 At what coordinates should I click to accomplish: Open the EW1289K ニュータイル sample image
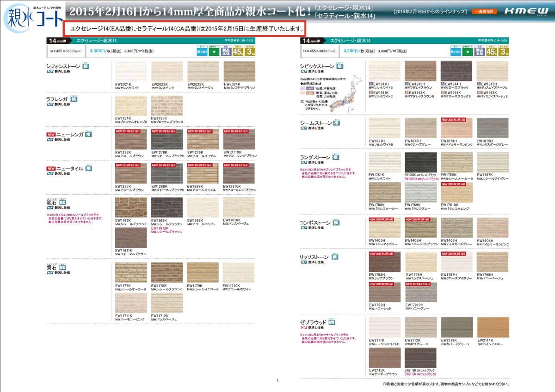(203, 173)
